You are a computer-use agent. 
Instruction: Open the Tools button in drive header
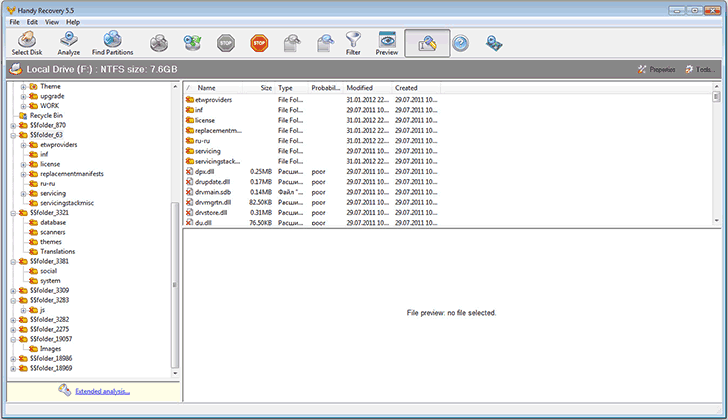(x=700, y=69)
